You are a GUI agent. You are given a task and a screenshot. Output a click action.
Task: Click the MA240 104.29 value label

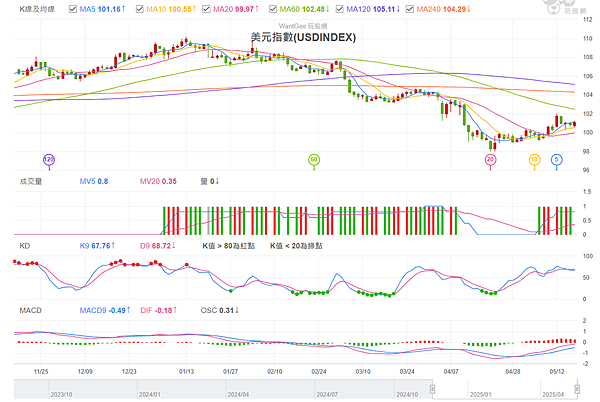(443, 9)
